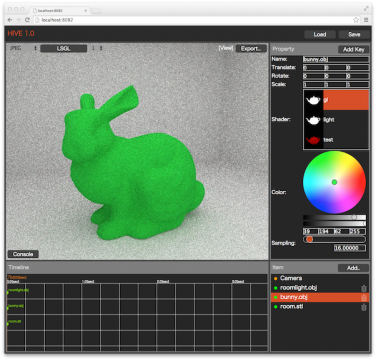Click the alpha value field showing 255
This screenshot has width=376, height=360.
click(357, 231)
